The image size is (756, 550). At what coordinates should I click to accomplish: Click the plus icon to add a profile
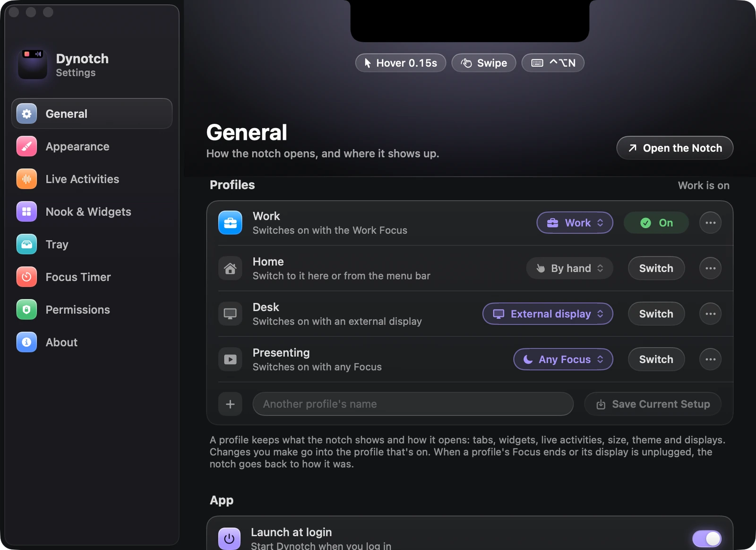click(x=230, y=404)
